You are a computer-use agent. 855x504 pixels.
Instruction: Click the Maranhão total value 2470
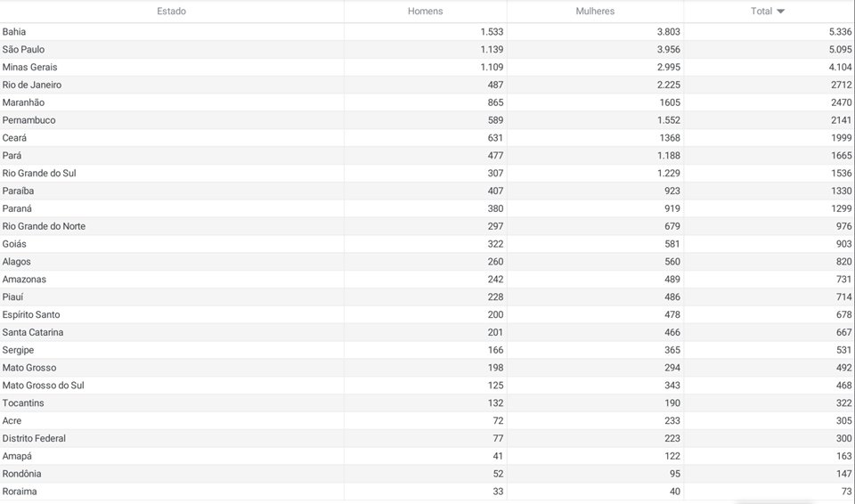tap(842, 102)
